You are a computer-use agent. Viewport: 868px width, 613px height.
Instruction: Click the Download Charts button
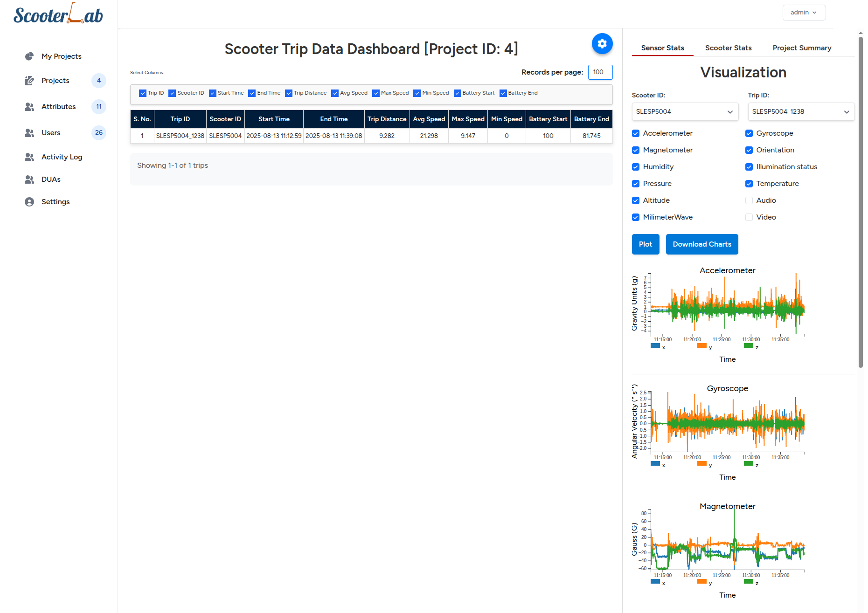(x=701, y=244)
